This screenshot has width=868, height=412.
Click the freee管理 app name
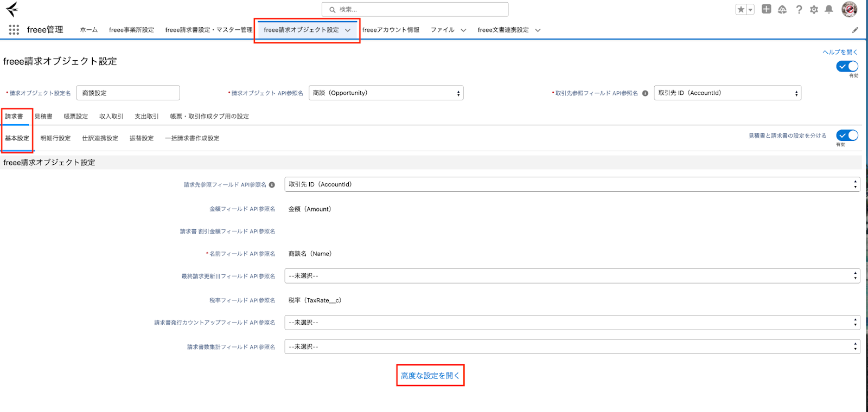pos(45,30)
